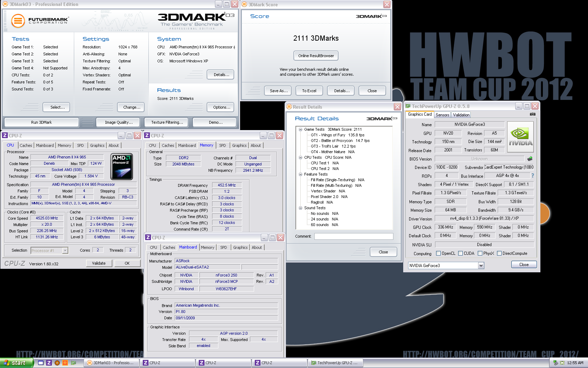Screen dimensions: 588x368
Task: Click the Run 3DMark button
Action: 41,122
